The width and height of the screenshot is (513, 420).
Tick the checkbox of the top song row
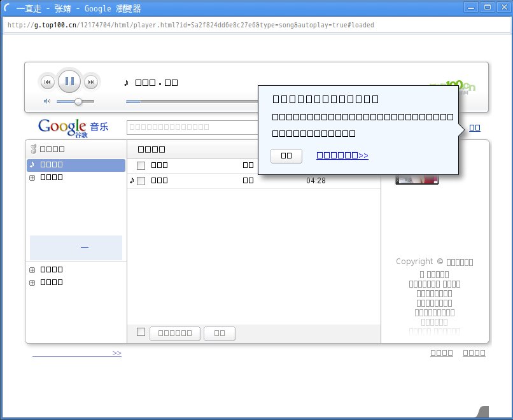pyautogui.click(x=141, y=165)
